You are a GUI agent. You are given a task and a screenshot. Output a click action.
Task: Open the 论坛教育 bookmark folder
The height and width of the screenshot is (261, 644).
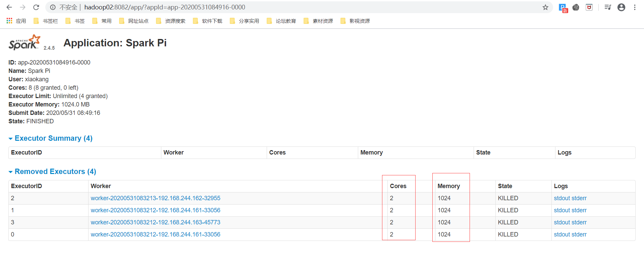tap(281, 21)
